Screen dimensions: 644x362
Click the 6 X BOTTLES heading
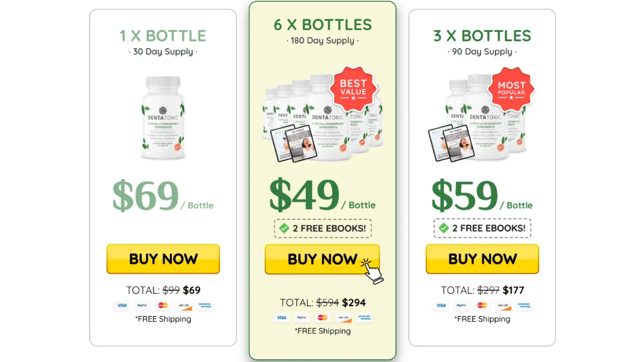323,25
